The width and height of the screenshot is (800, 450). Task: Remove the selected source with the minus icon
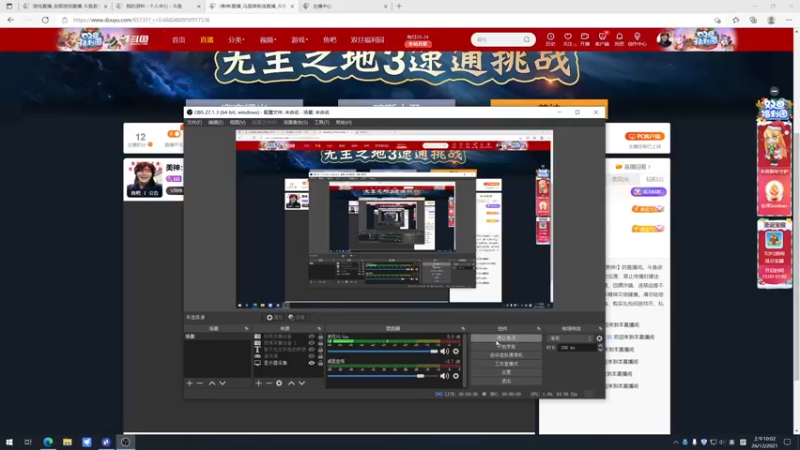click(268, 383)
